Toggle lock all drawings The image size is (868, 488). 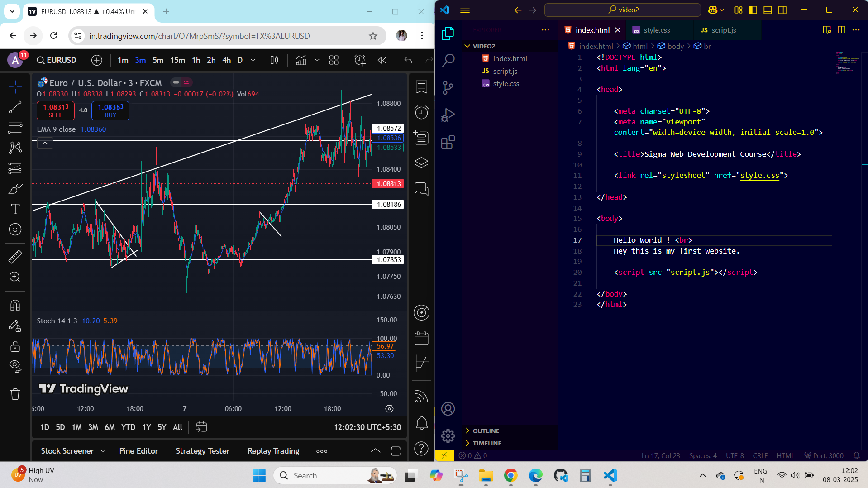point(15,346)
